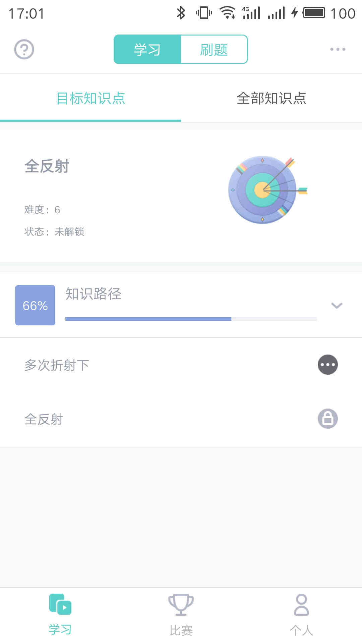The height and width of the screenshot is (644, 362).
Task: Open the 个人 profile icon
Action: pos(301,604)
